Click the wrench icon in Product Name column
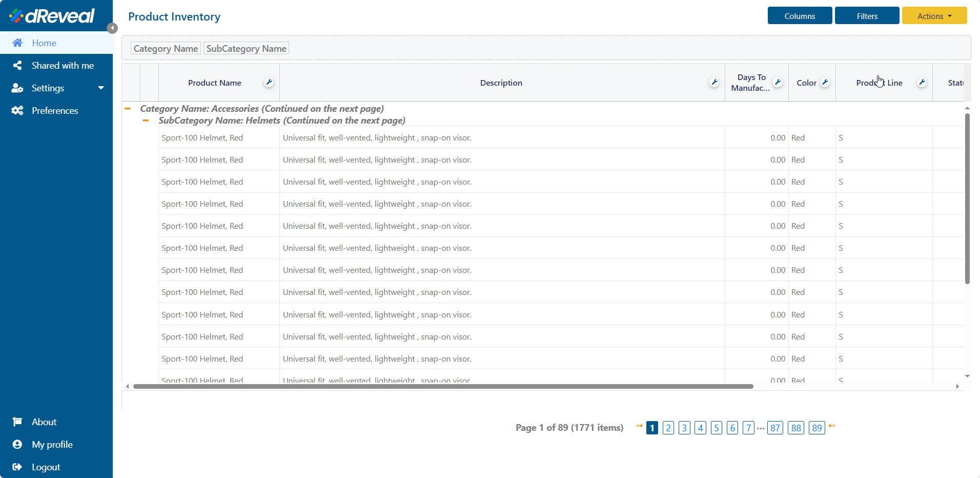This screenshot has width=980, height=478. click(269, 83)
